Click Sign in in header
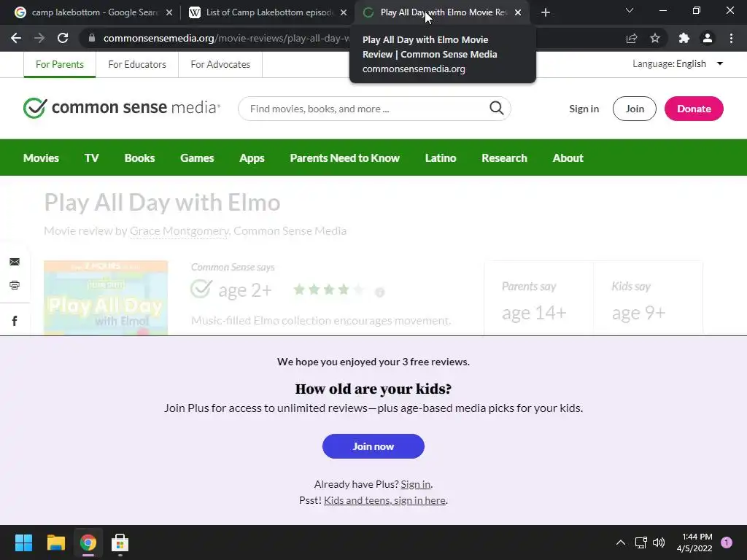Screen dimensions: 747x560 [x=584, y=109]
